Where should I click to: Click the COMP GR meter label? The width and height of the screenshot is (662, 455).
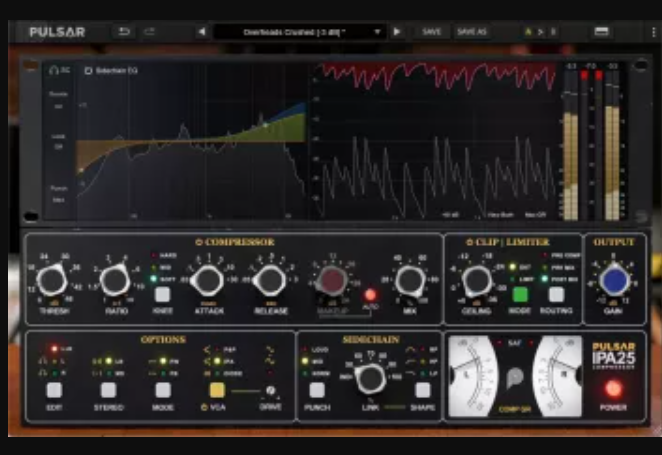515,409
